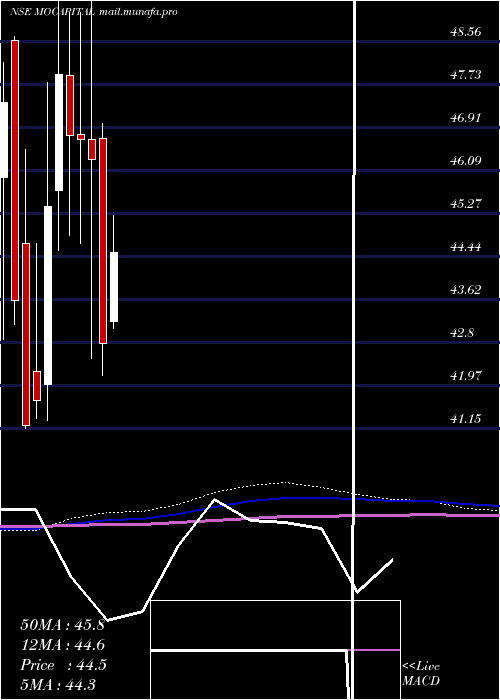Image resolution: width=500 pixels, height=700 pixels.
Task: Click the 41.97 price axis label
Action: (x=466, y=375)
